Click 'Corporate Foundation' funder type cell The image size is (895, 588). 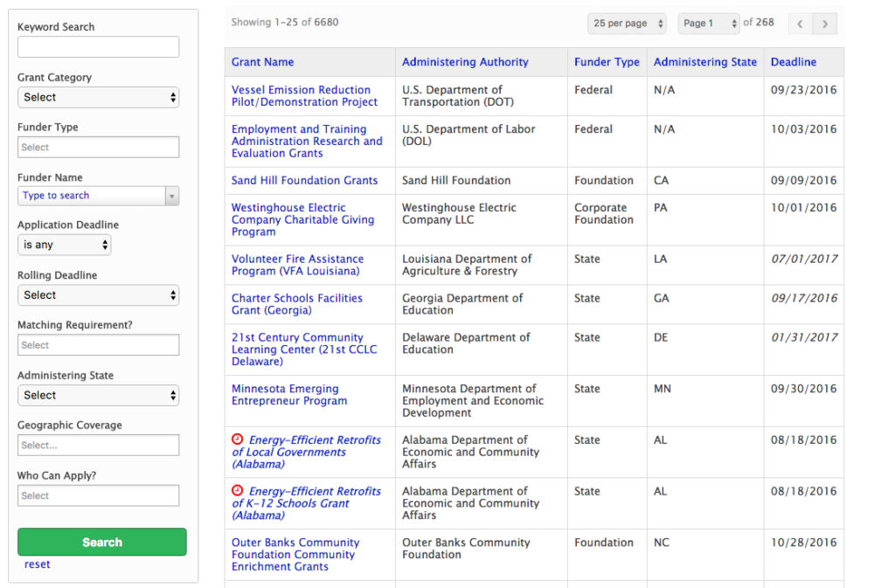click(x=604, y=213)
